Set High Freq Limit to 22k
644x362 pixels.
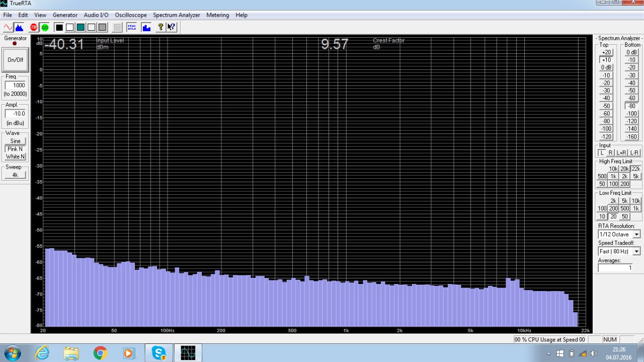point(636,169)
